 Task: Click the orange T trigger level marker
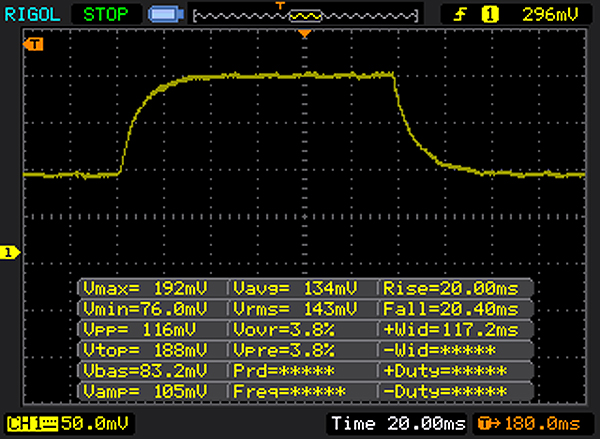pos(33,44)
